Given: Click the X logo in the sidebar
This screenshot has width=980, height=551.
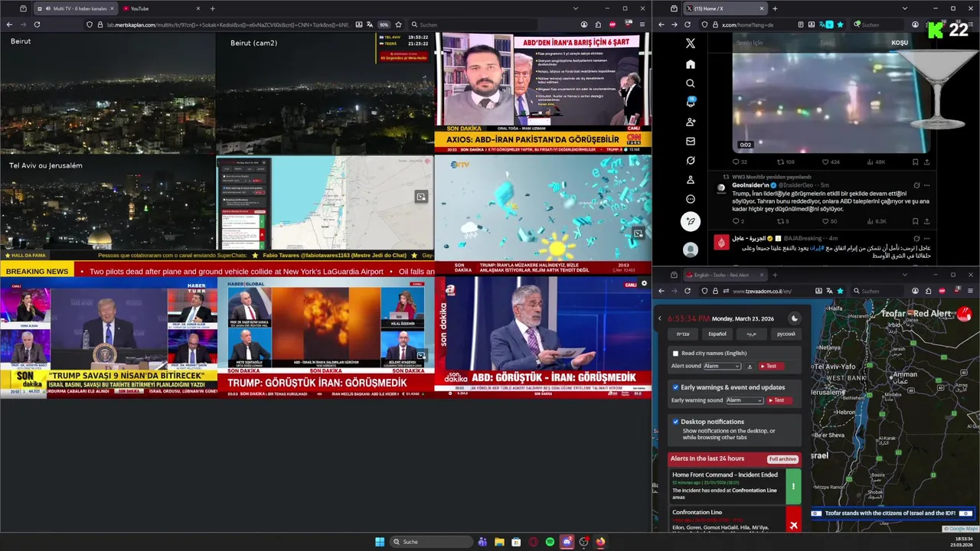Looking at the screenshot, I should 690,44.
